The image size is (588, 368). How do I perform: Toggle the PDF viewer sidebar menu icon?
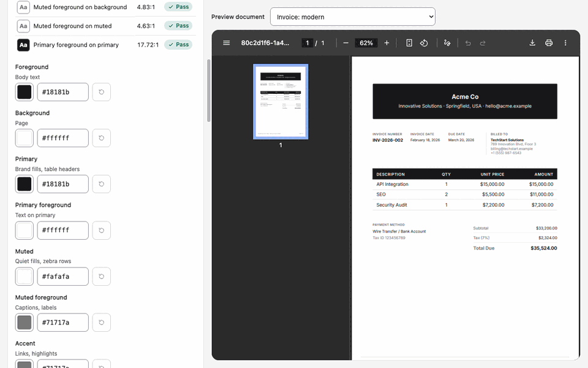click(x=226, y=43)
